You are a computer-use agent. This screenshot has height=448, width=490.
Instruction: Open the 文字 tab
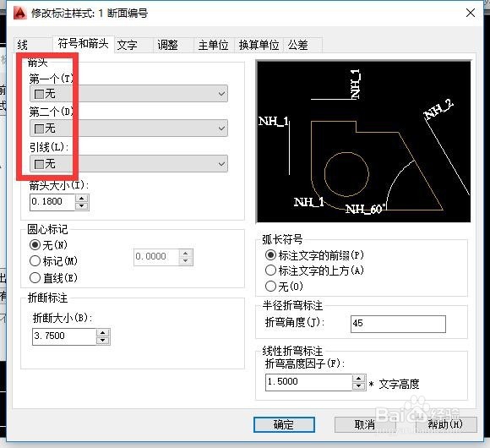[x=133, y=45]
